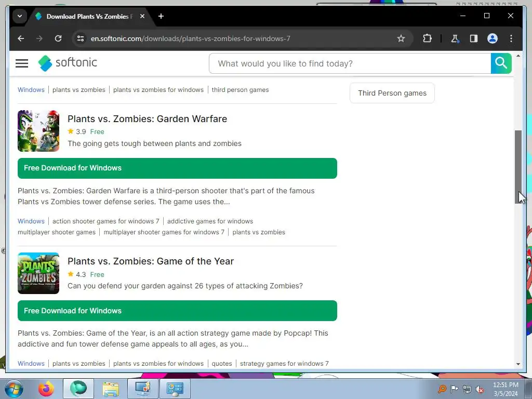Click the volume muted tray icon
Screen dimensions: 532x399
pos(480,389)
